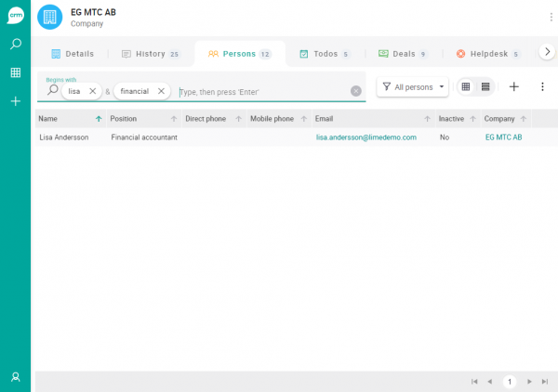Expand the All persons filter dropdown
The image size is (558, 392).
414,86
